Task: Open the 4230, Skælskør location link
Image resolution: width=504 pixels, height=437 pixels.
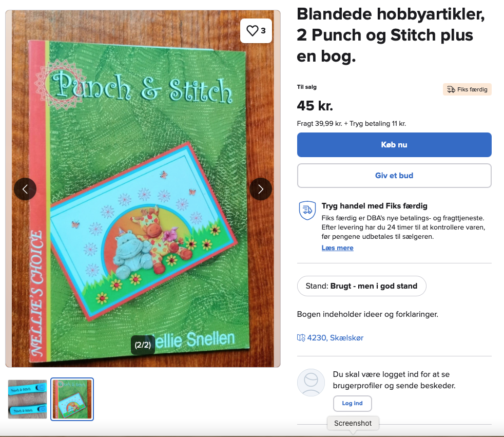Action: 335,338
